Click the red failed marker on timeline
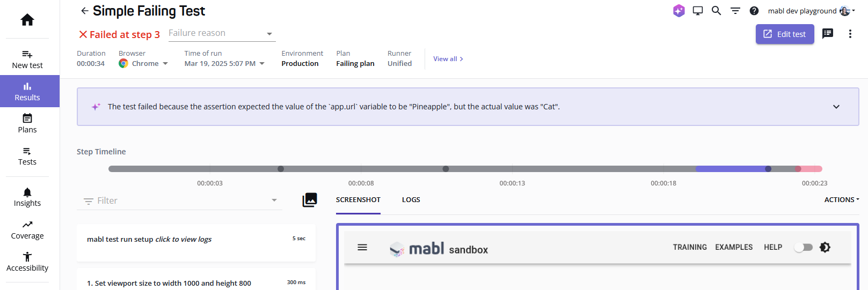 coord(798,169)
